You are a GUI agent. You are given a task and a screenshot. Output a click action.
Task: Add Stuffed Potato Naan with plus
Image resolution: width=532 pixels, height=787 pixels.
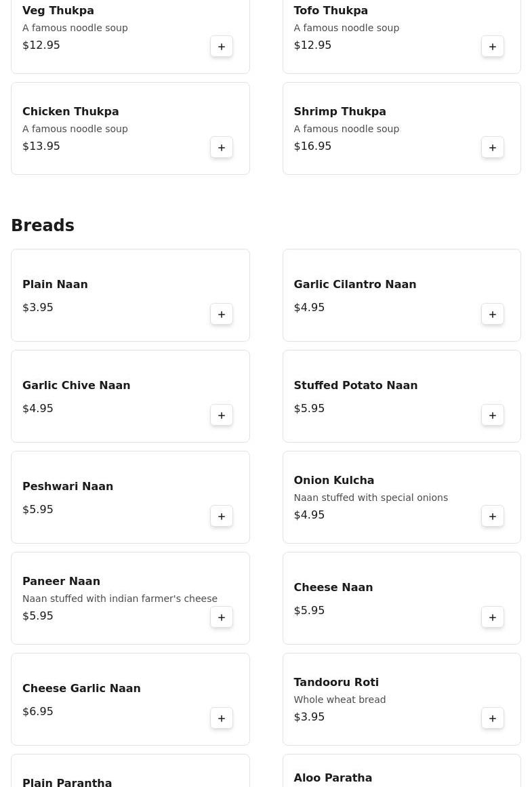click(x=493, y=416)
